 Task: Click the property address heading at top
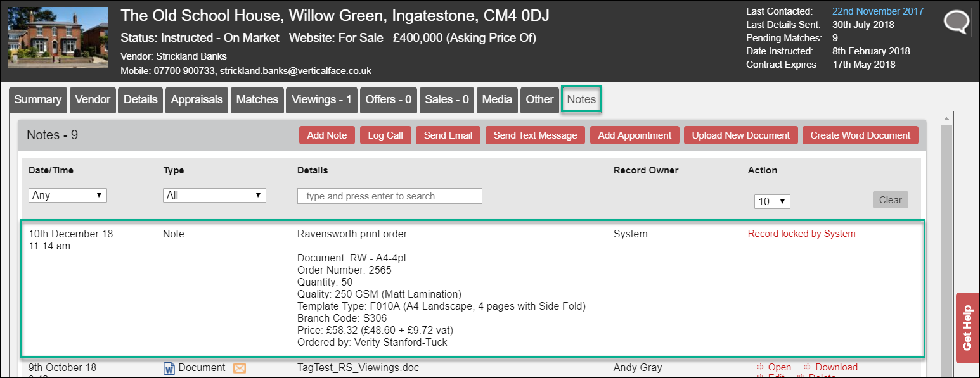point(335,16)
